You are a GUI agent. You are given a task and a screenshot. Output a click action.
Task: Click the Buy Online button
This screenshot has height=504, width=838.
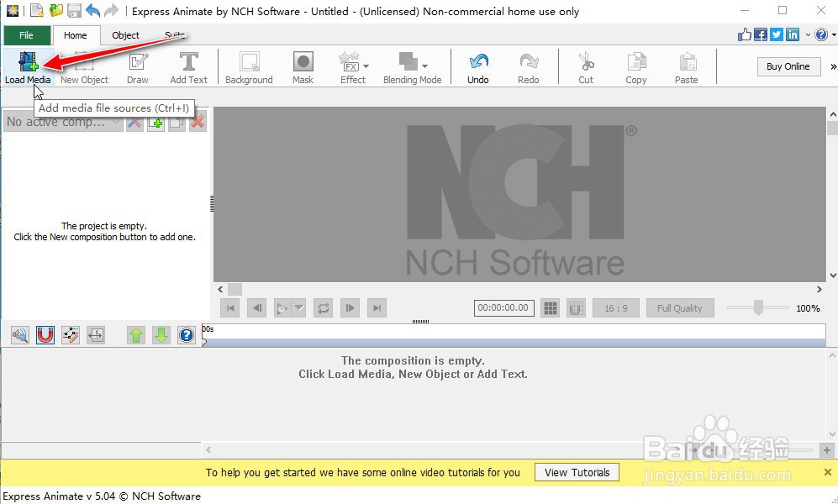tap(788, 66)
